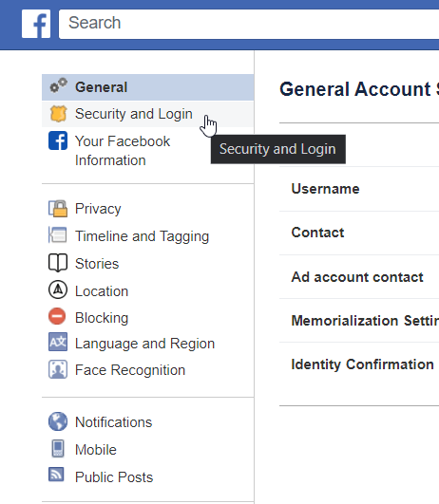Select the Contact settings row
Image resolution: width=439 pixels, height=504 pixels.
point(359,233)
